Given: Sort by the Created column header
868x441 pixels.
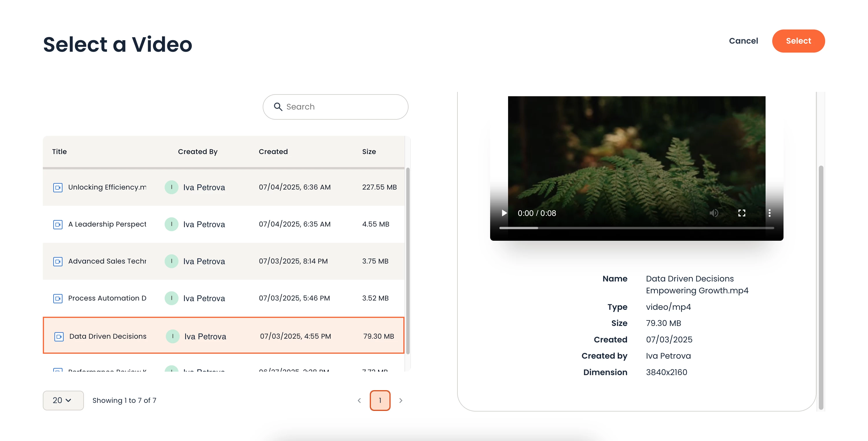Looking at the screenshot, I should 273,151.
